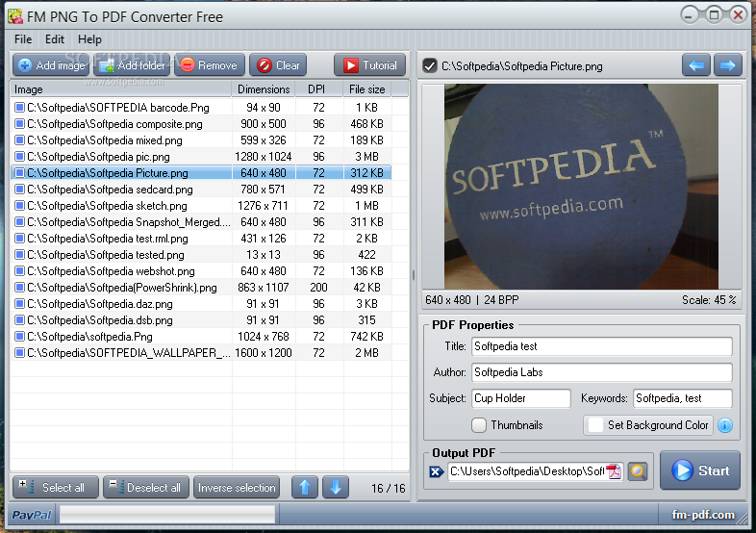This screenshot has height=533, width=756.
Task: Click the FM PNG To PDF app icon in title bar
Action: pos(15,16)
